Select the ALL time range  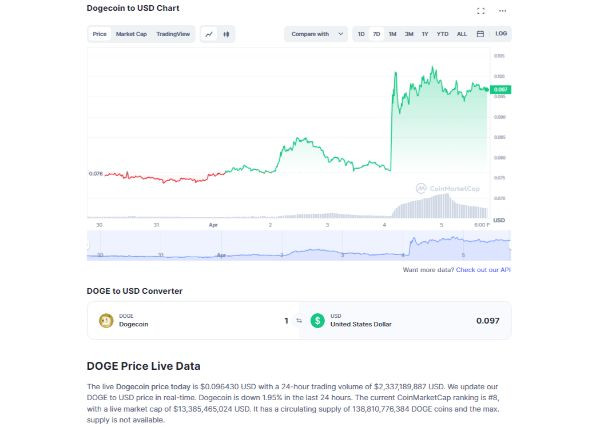(x=461, y=34)
